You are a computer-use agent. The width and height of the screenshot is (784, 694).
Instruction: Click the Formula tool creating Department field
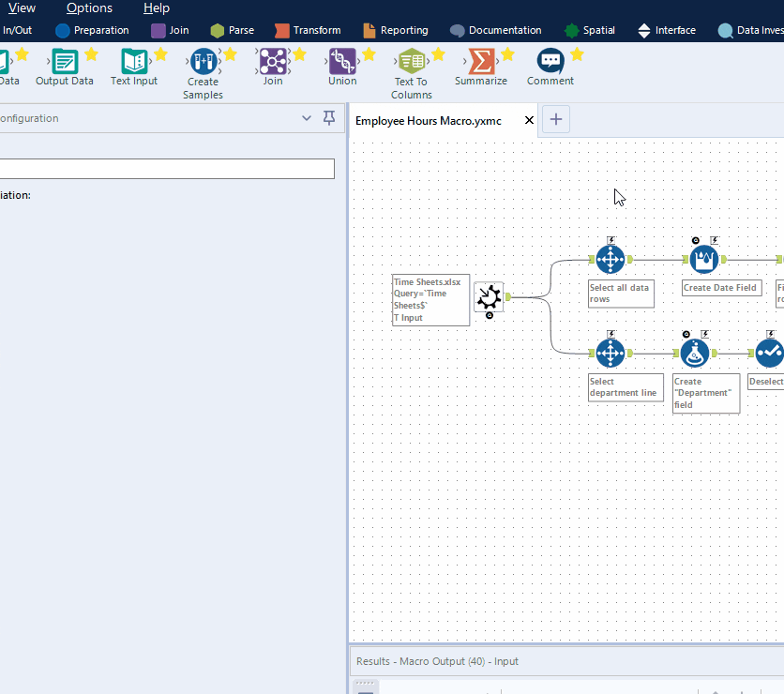tap(695, 354)
